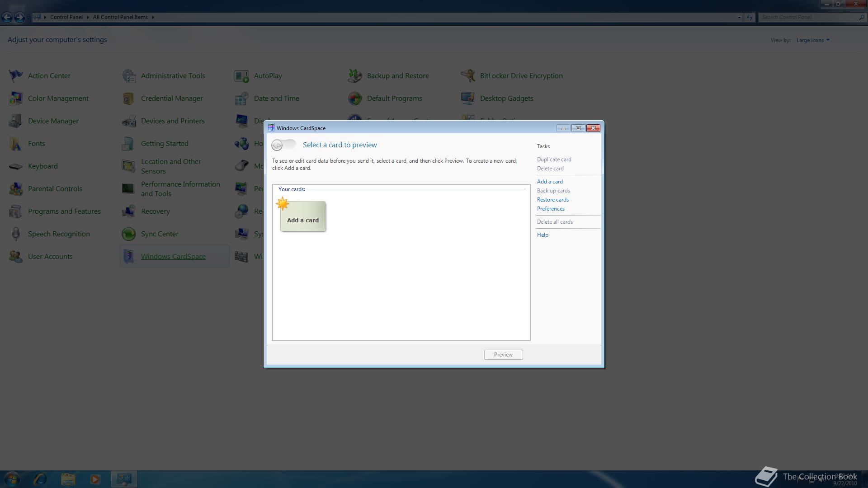Click the Add a card task link
The height and width of the screenshot is (488, 868).
point(550,182)
